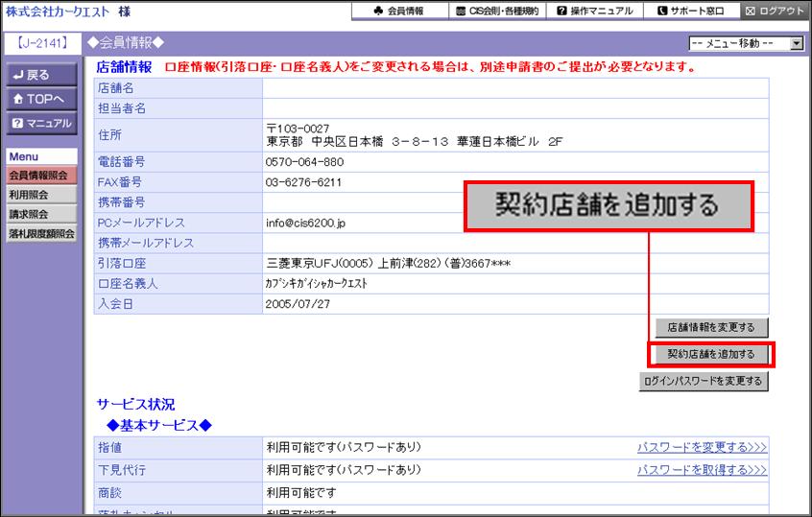Click the 商談 service row label

(109, 493)
